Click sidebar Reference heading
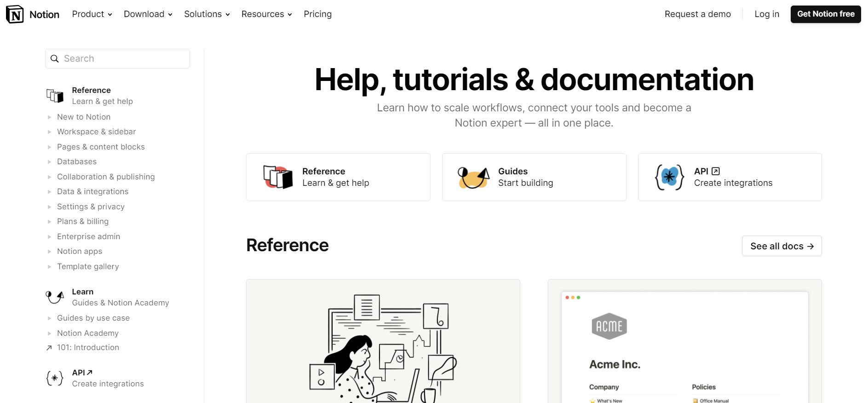 91,90
